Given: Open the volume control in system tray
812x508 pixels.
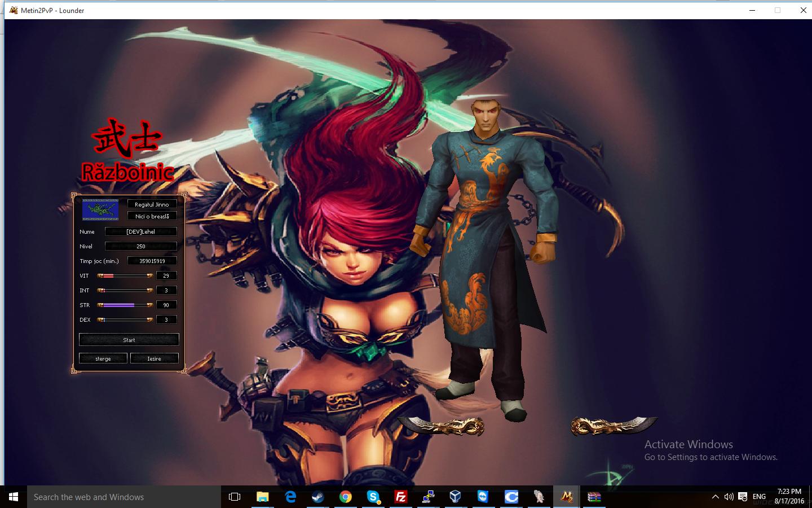Looking at the screenshot, I should click(729, 497).
